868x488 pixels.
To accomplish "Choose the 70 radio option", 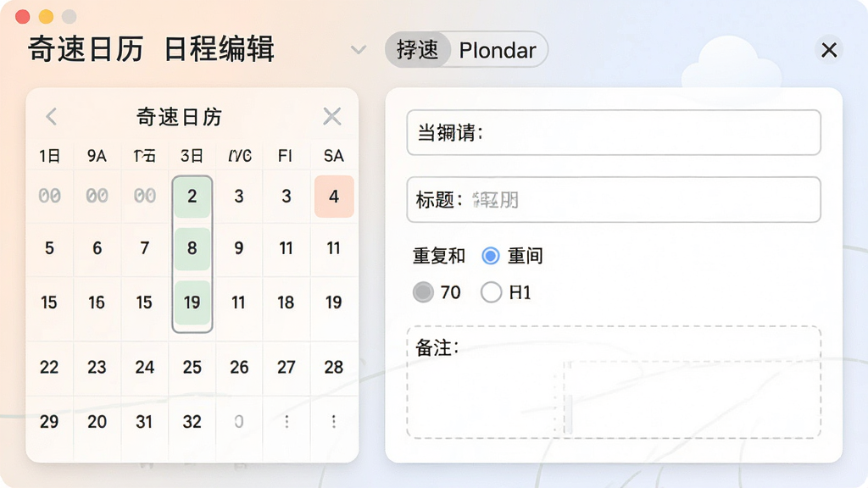I will click(x=423, y=291).
